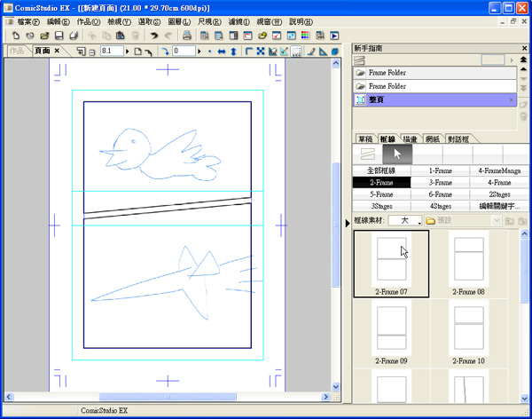This screenshot has width=532, height=419.
Task: Expand the 整頁 layer arrow
Action: [512, 101]
